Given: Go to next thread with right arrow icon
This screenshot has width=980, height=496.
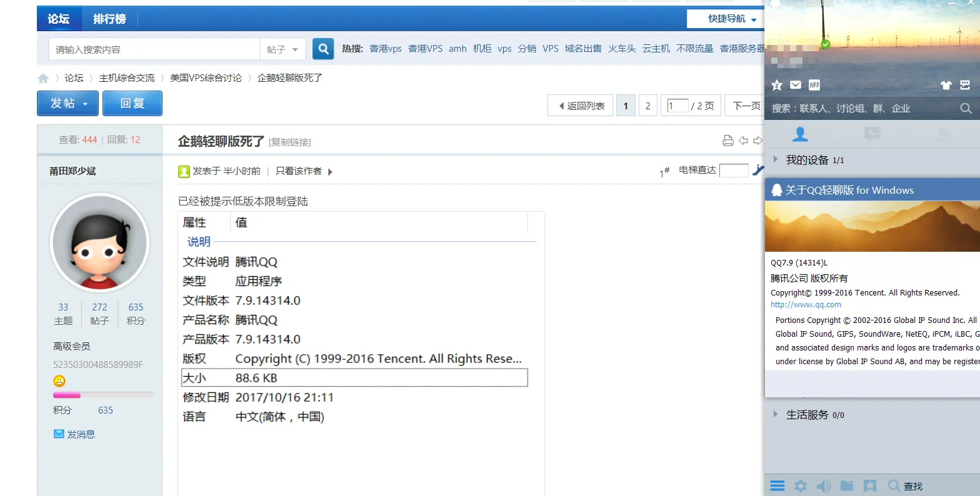Looking at the screenshot, I should click(758, 141).
